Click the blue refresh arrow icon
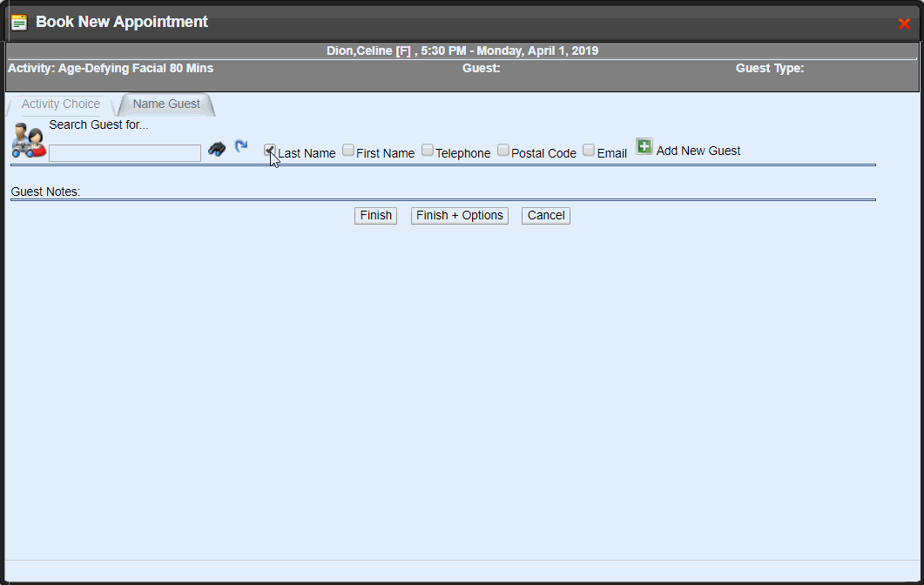 tap(241, 145)
